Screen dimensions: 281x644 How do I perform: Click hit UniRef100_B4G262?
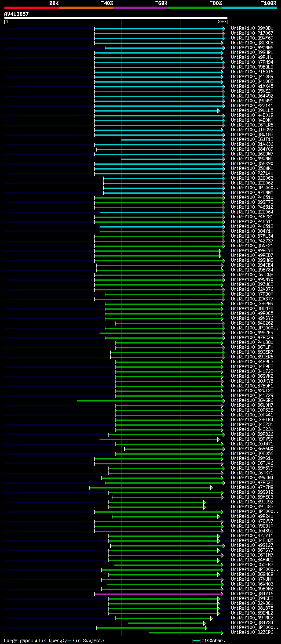click(x=252, y=323)
